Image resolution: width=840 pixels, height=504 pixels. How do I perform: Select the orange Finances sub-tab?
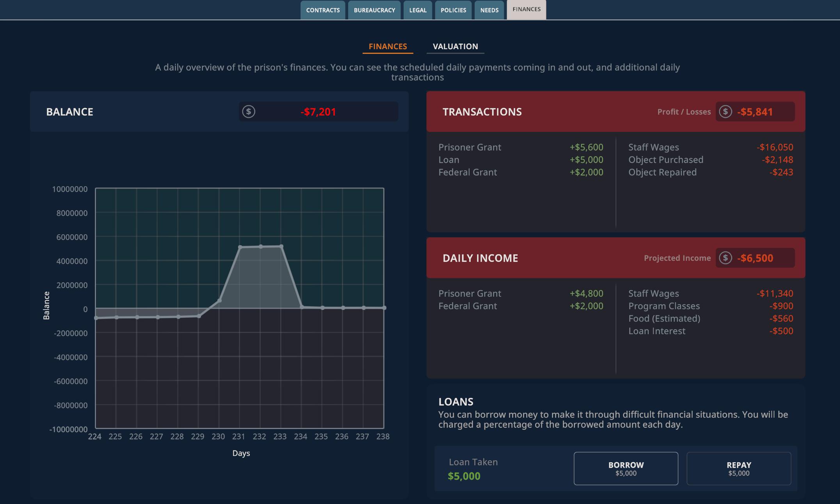[388, 46]
